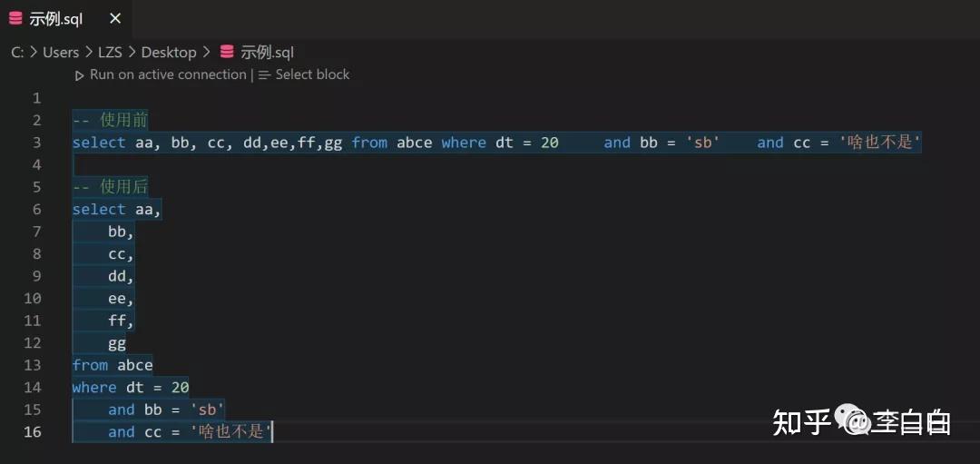Run on active connection code lens
This screenshot has height=464, width=980.
pos(168,75)
